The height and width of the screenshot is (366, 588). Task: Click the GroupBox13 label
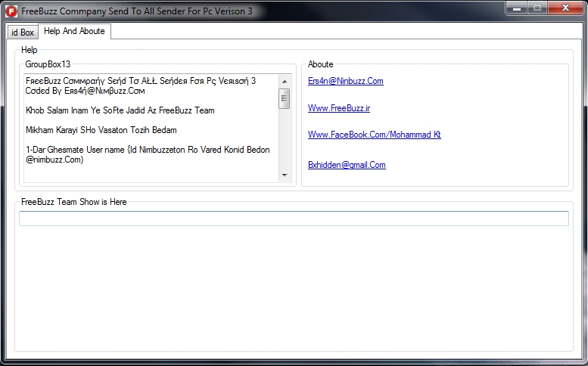click(48, 64)
